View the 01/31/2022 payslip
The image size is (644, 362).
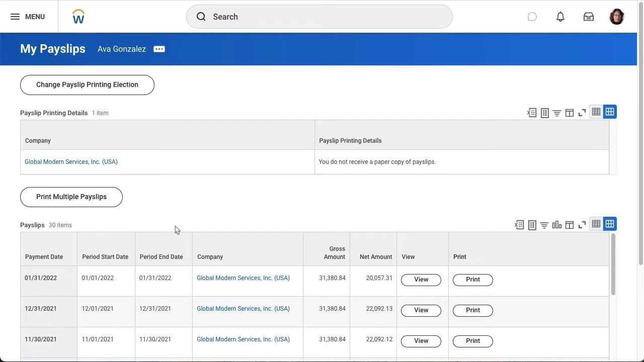point(421,280)
